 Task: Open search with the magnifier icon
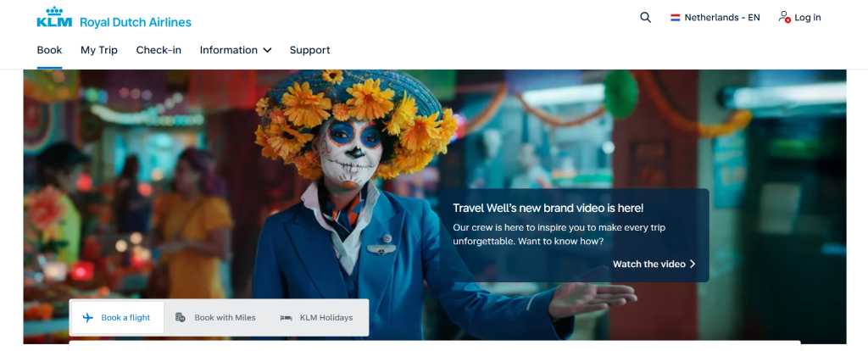tap(645, 18)
